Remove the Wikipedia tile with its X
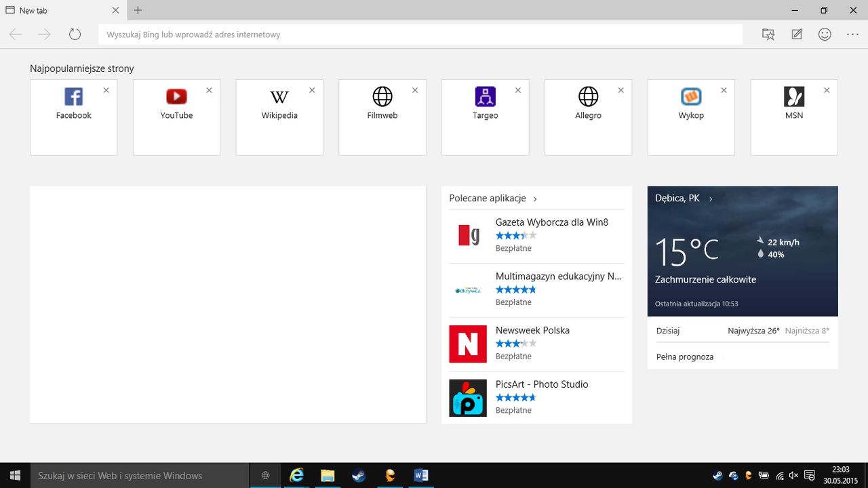 (x=312, y=90)
